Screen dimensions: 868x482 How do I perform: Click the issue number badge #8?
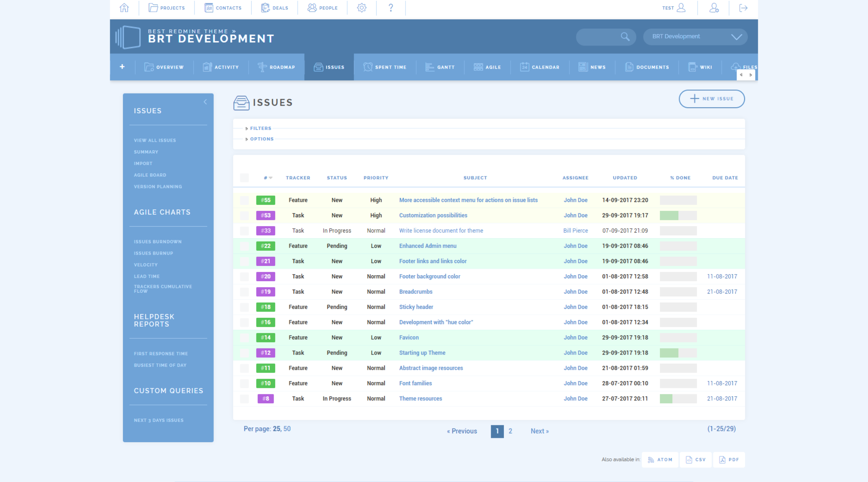[x=266, y=398]
